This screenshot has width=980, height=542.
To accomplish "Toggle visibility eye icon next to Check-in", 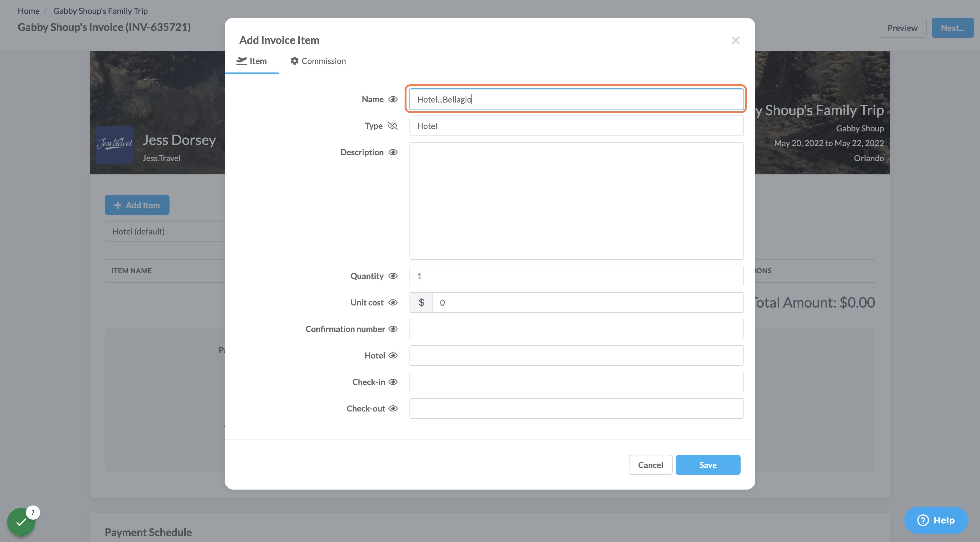I will pos(393,382).
